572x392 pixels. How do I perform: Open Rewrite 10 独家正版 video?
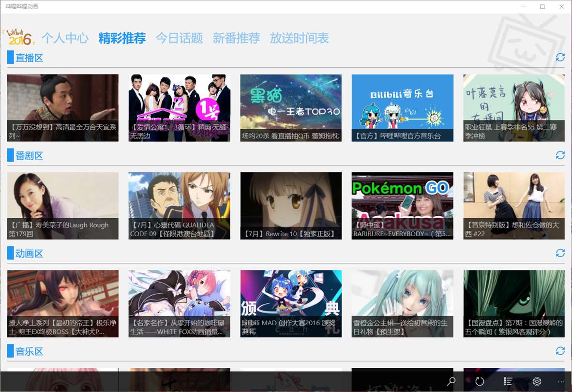(x=291, y=206)
